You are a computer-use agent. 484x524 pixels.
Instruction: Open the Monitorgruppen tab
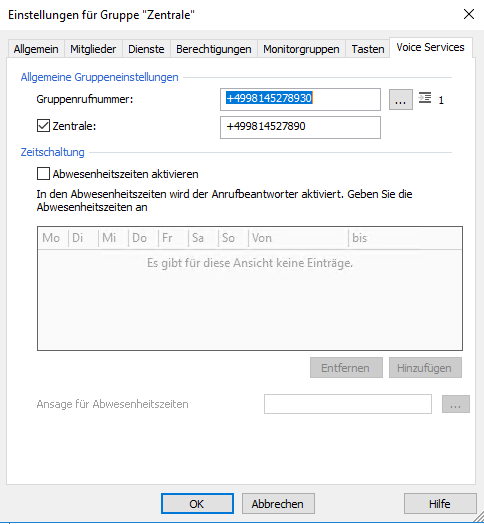pos(301,49)
